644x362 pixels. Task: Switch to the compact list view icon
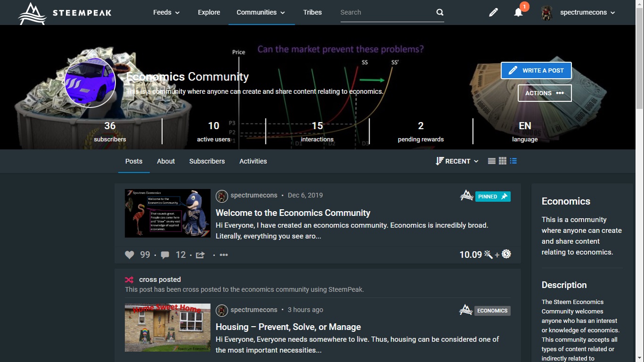coord(513,161)
